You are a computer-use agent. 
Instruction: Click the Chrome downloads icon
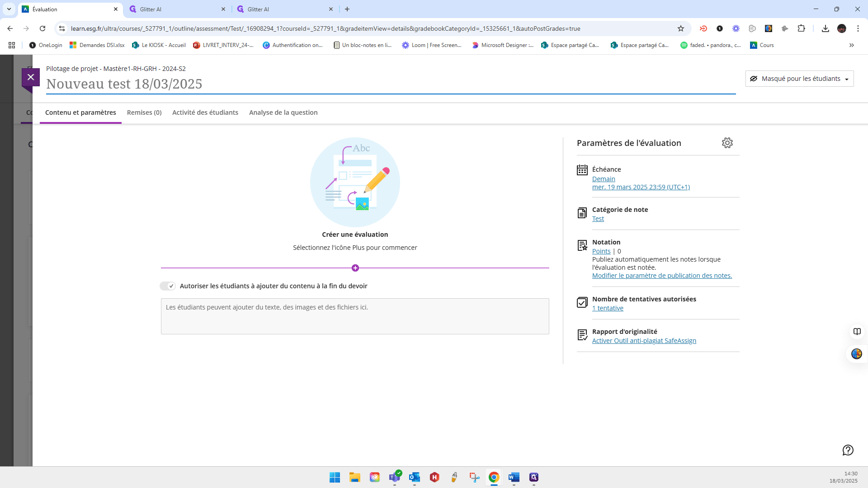(x=826, y=28)
